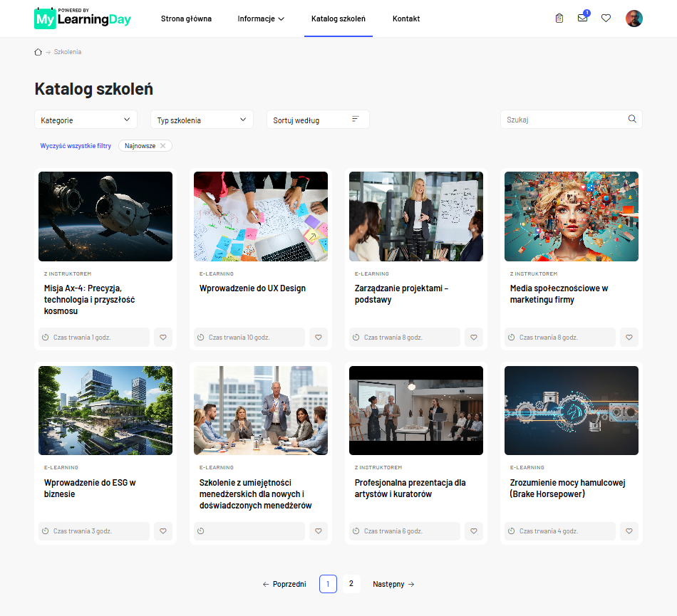Open the user profile avatar
Image resolution: width=677 pixels, height=616 pixels.
click(x=634, y=19)
